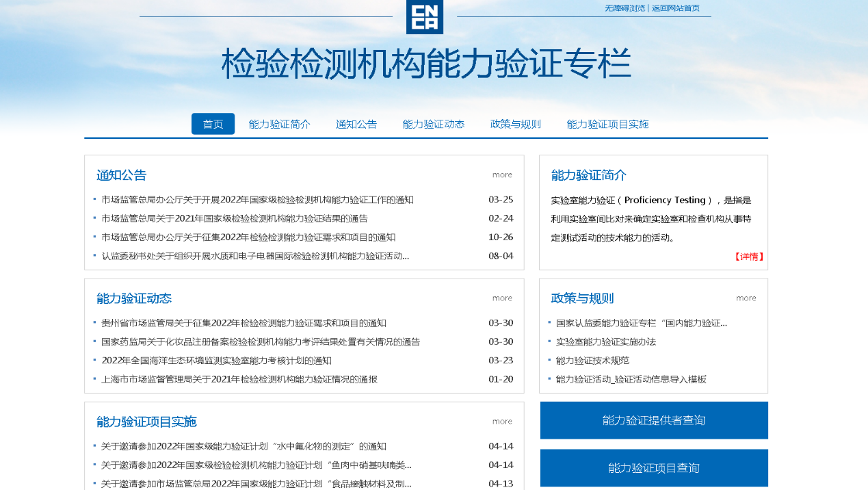
Task: Expand more in 通知公告 section
Action: [x=501, y=175]
